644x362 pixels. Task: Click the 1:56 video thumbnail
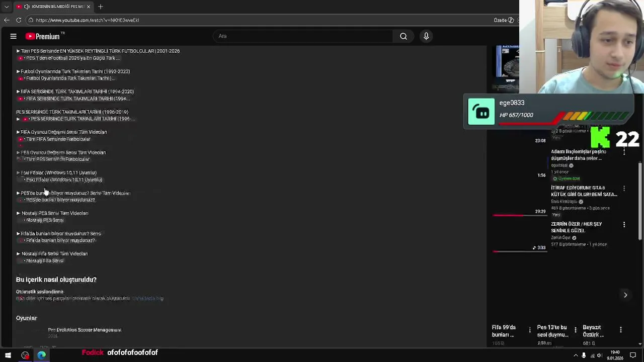[x=520, y=164]
